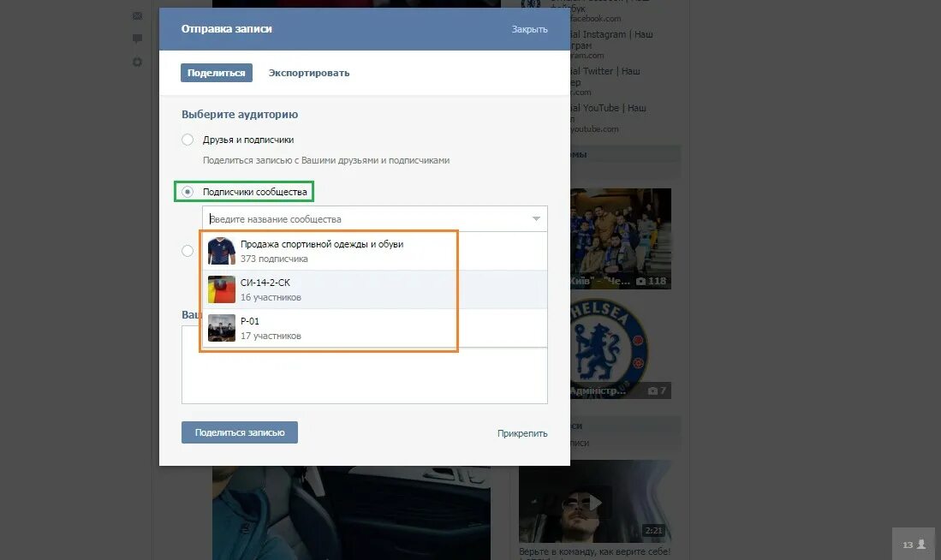Click the Р-01 community avatar

[x=222, y=328]
